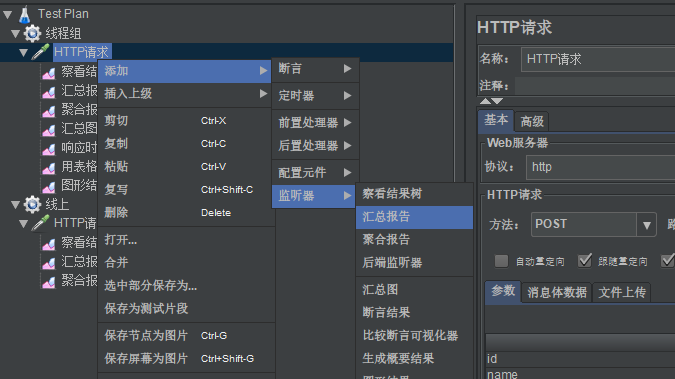Open the 插入上级 submenu
Screen dimensions: 675x379
click(x=184, y=93)
